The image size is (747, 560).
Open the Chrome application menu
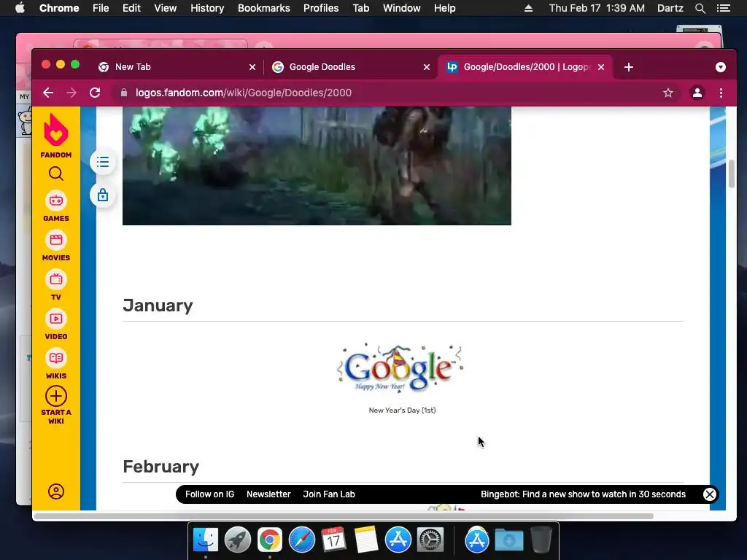[x=59, y=8]
